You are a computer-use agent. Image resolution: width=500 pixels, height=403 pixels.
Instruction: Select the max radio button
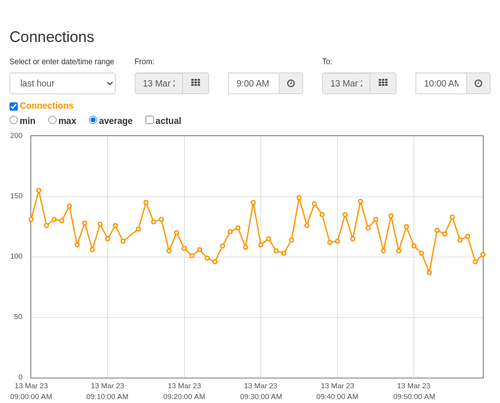click(52, 120)
